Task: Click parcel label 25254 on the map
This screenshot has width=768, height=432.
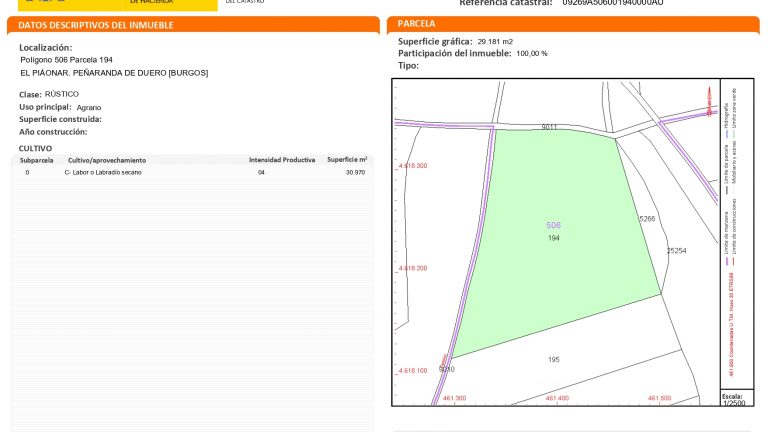Action: coord(676,251)
